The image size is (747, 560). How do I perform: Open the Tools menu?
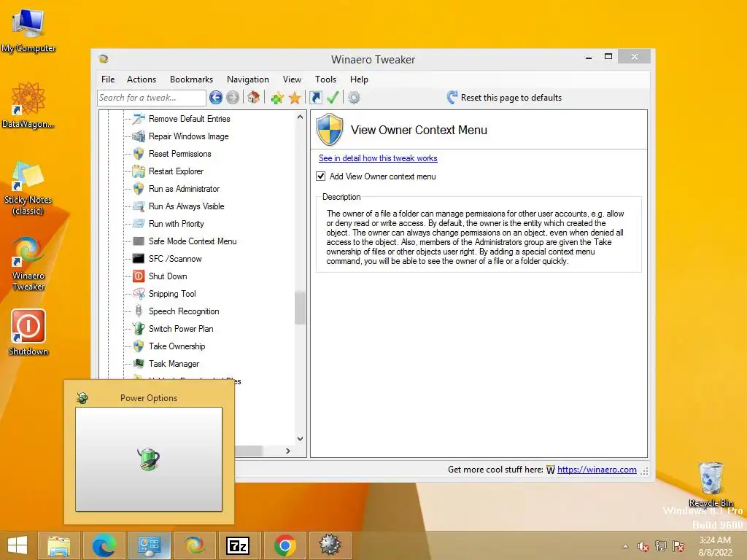(326, 79)
